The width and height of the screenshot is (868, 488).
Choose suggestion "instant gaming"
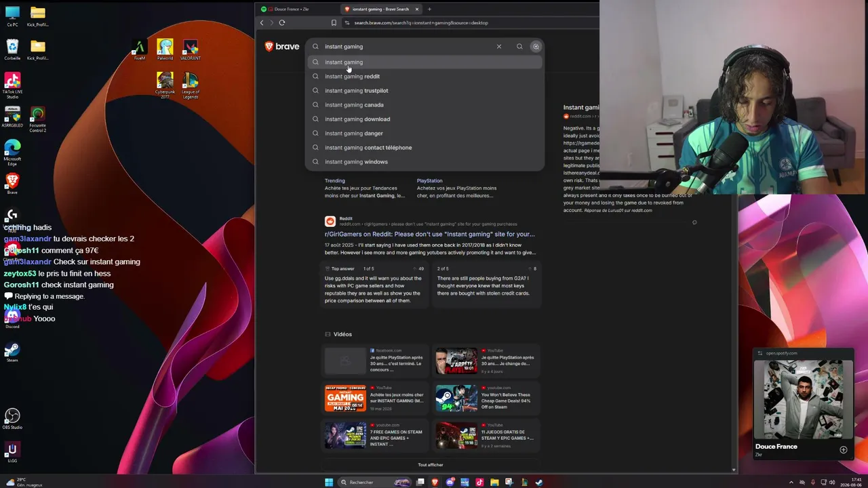coord(425,62)
